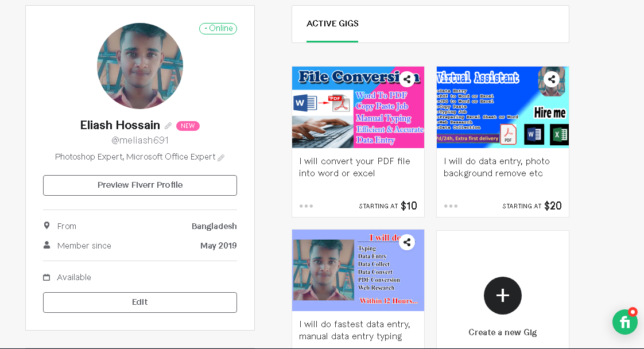Click the Create a new Gig label

click(503, 332)
